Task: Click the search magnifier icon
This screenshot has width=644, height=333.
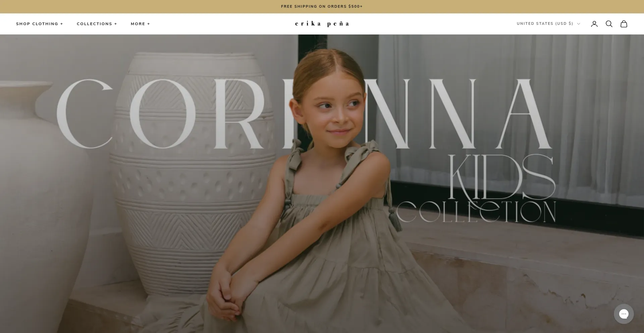Action: coord(609,24)
